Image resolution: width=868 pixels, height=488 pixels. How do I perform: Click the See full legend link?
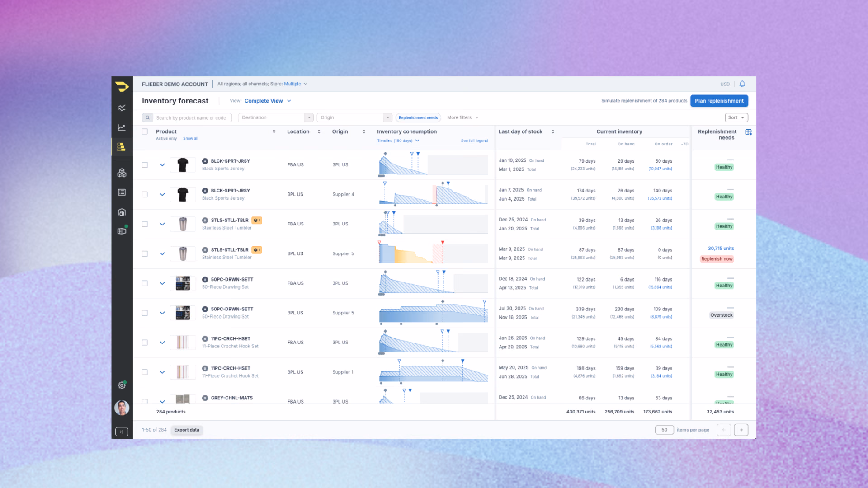tap(474, 141)
